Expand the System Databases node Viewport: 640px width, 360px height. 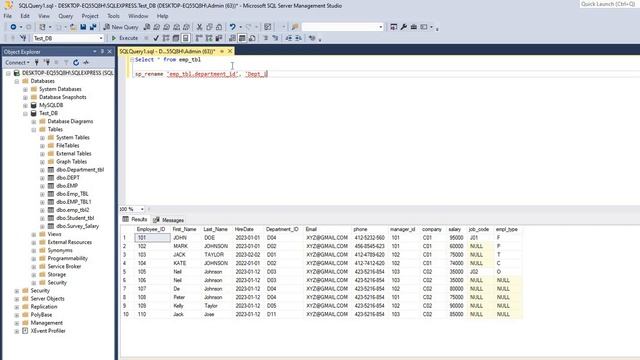click(25, 89)
